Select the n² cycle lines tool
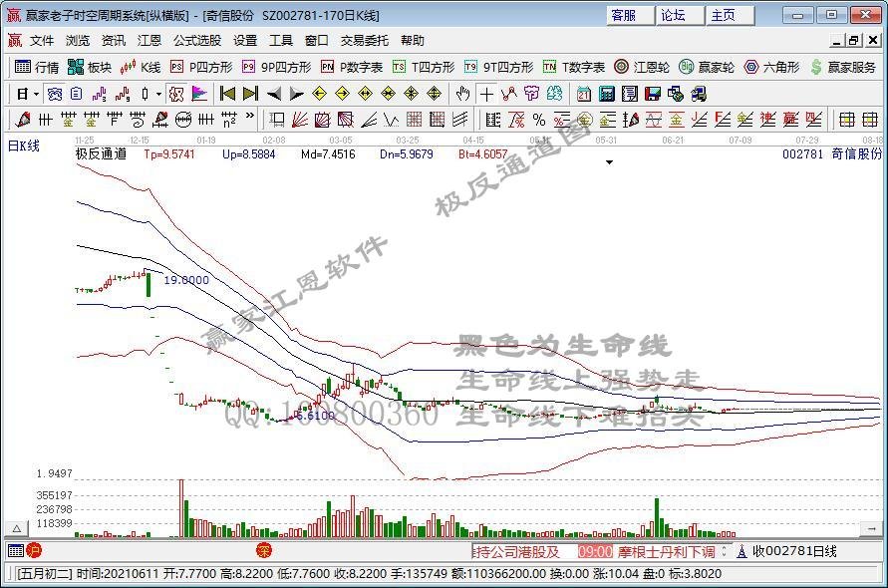The height and width of the screenshot is (588, 888). (229, 120)
